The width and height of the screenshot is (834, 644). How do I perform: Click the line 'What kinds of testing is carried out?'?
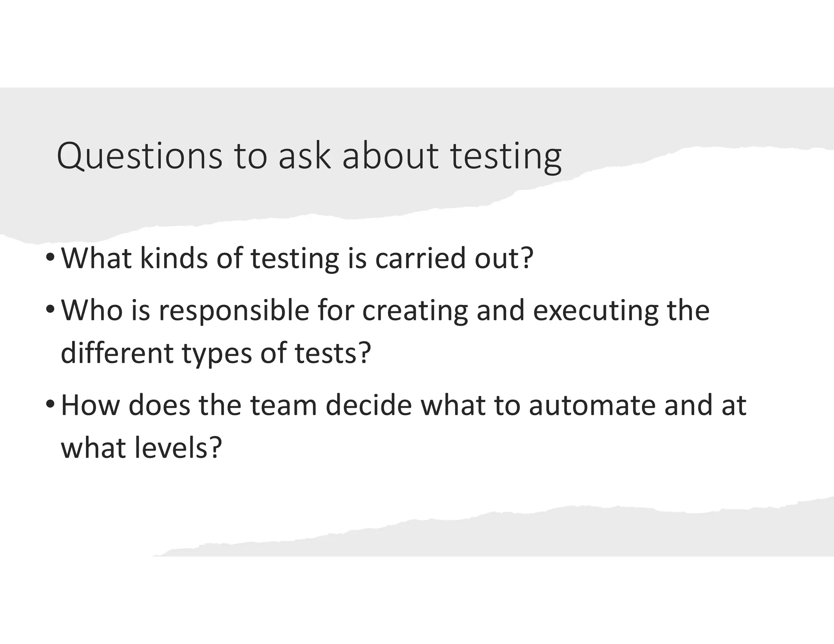[x=297, y=259]
